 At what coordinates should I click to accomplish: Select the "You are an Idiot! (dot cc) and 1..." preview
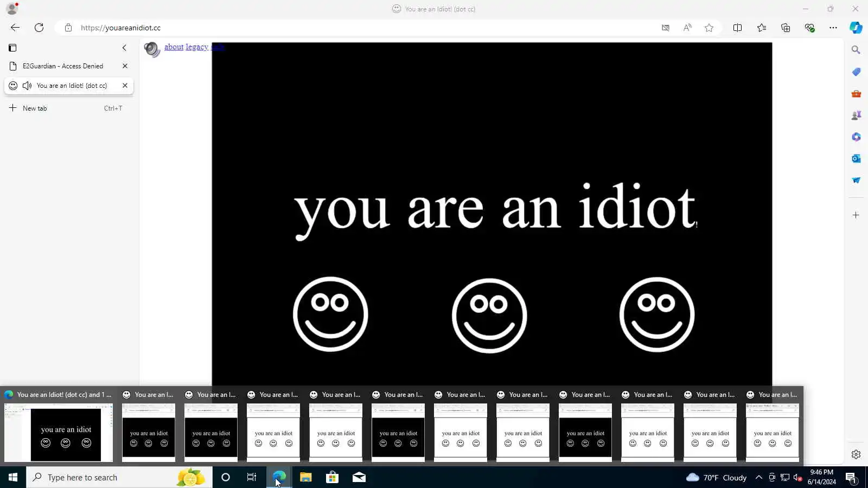pos(59,426)
